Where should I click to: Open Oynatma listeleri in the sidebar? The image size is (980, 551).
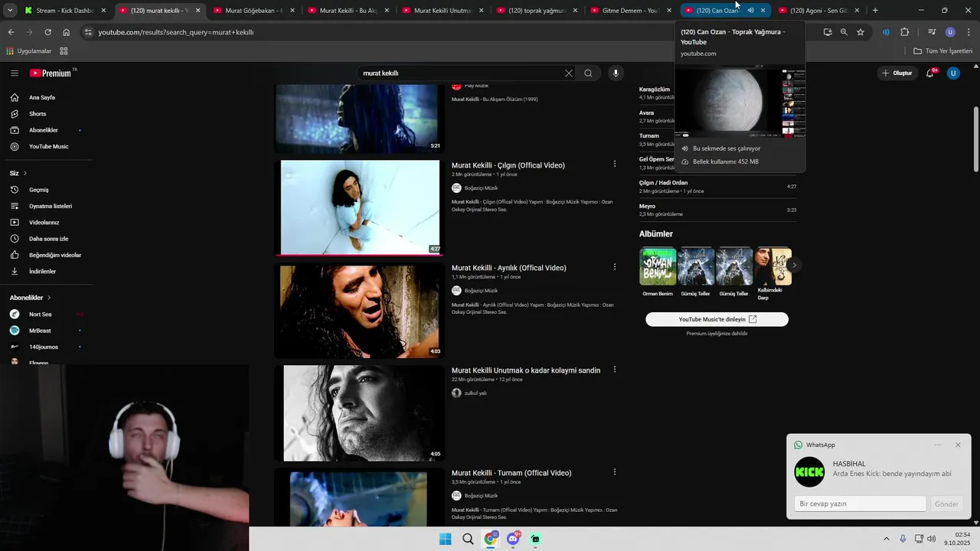[51, 206]
